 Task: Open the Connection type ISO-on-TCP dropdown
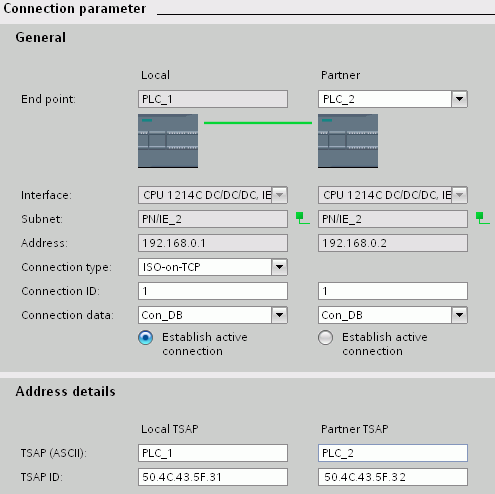(x=279, y=267)
